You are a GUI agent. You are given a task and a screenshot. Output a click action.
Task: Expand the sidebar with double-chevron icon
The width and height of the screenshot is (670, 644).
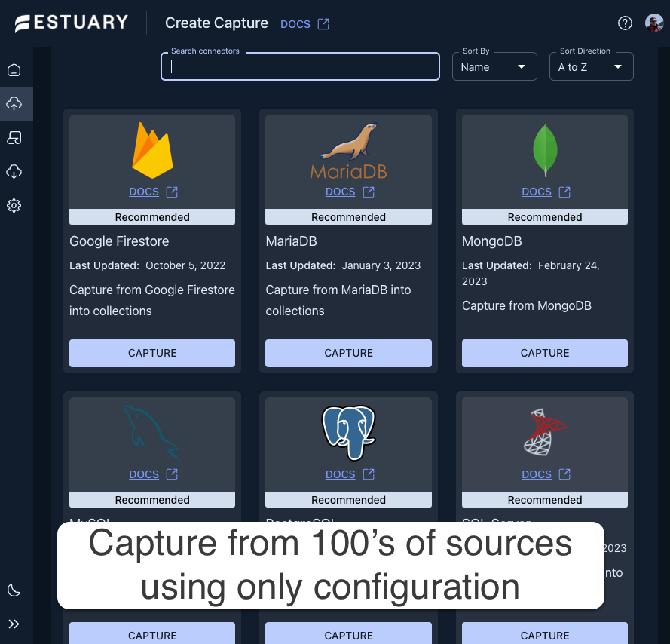coord(14,624)
